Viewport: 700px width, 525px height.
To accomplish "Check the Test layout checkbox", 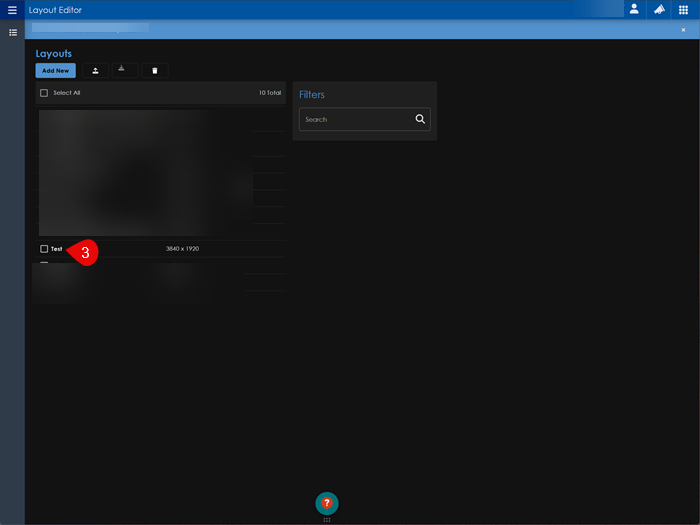I will tap(44, 248).
